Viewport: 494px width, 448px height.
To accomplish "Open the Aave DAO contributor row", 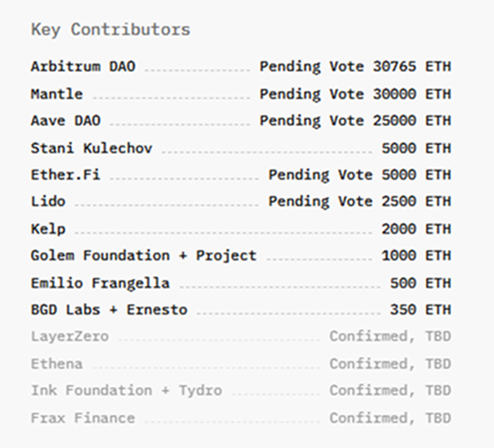I will click(65, 121).
